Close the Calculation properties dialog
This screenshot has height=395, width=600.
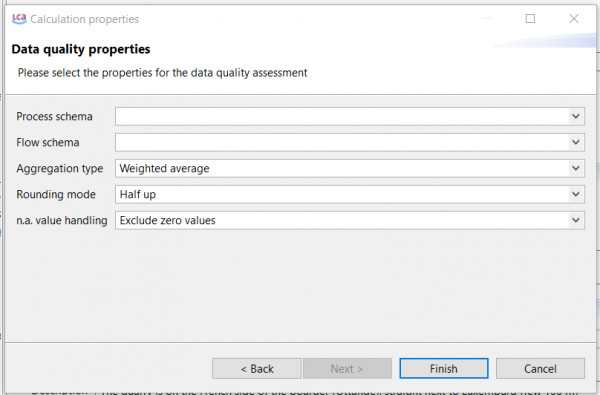pyautogui.click(x=574, y=18)
